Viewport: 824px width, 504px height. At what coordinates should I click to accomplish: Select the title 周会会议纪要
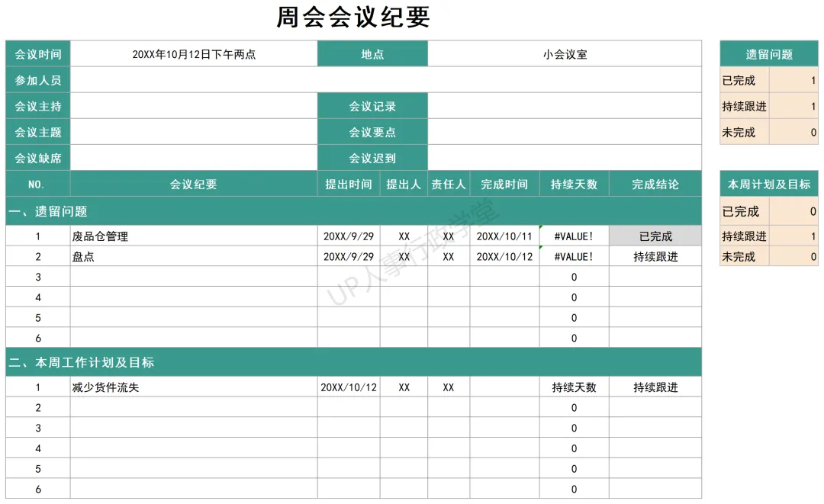[x=353, y=17]
